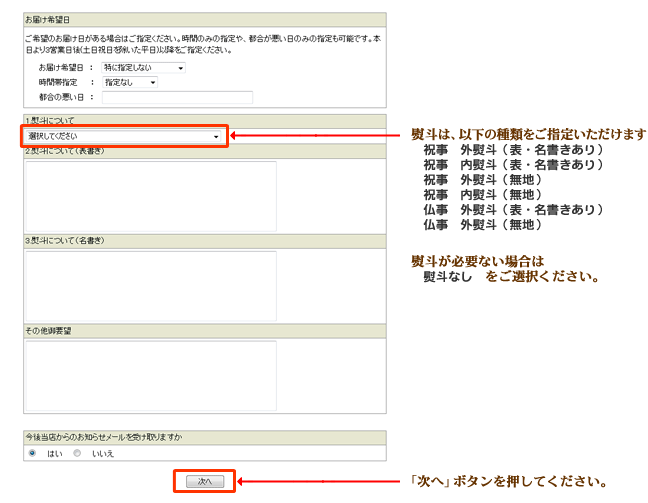Focus the 表書き text area

151,196
